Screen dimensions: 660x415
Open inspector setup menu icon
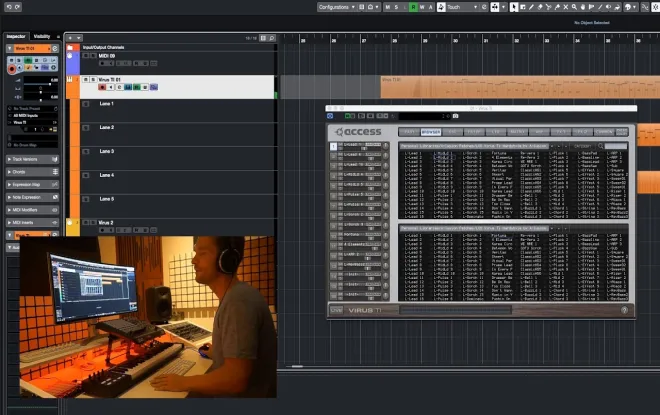[59, 37]
